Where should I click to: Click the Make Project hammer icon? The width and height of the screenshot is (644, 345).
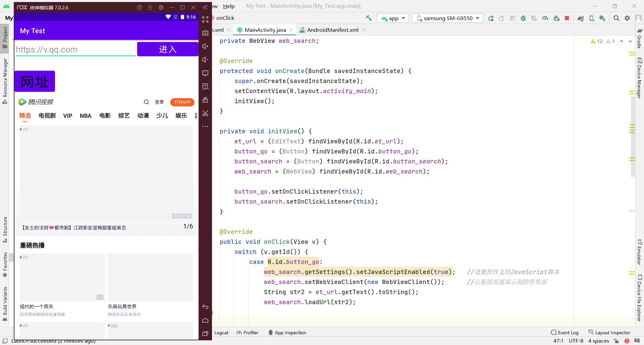coord(369,18)
